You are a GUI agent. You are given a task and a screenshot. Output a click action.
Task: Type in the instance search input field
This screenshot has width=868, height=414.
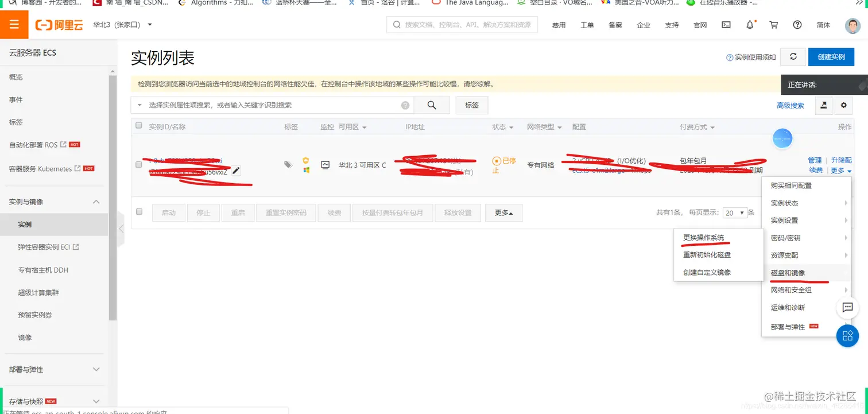click(x=258, y=105)
